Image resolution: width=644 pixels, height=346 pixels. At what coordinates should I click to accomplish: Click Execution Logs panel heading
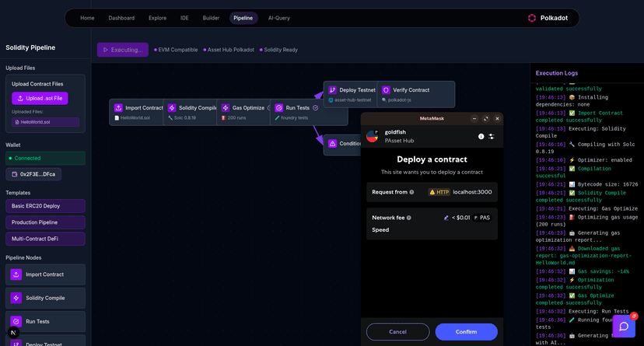[x=557, y=73]
